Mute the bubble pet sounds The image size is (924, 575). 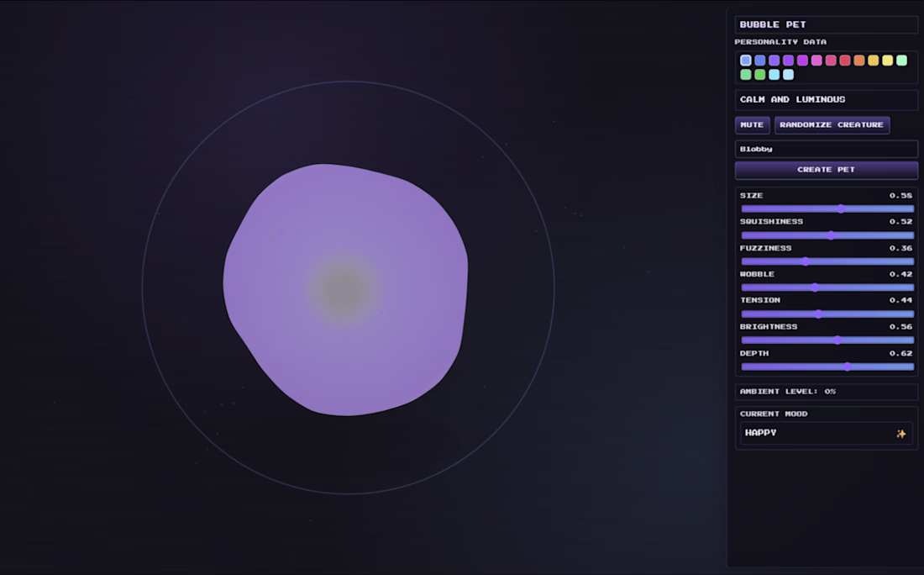click(752, 125)
